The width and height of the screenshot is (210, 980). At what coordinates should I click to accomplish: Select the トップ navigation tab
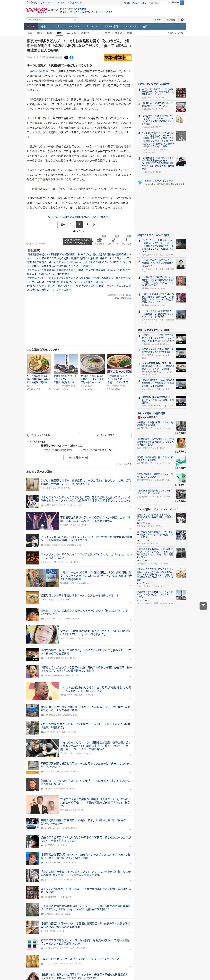[31, 26]
